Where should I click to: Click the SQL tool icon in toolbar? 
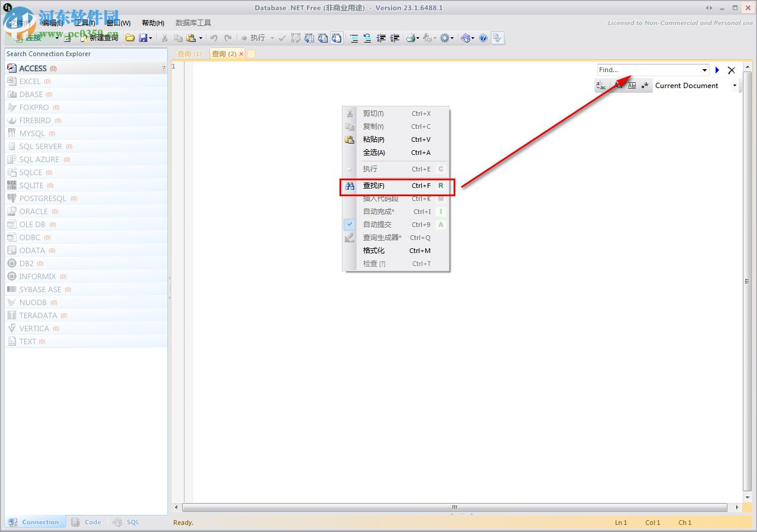pos(428,38)
